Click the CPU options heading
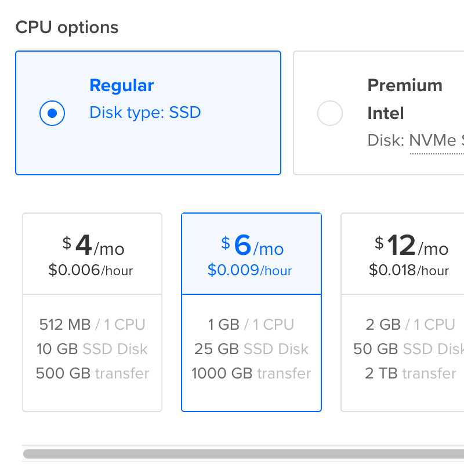This screenshot has height=476, width=464. coord(67,28)
